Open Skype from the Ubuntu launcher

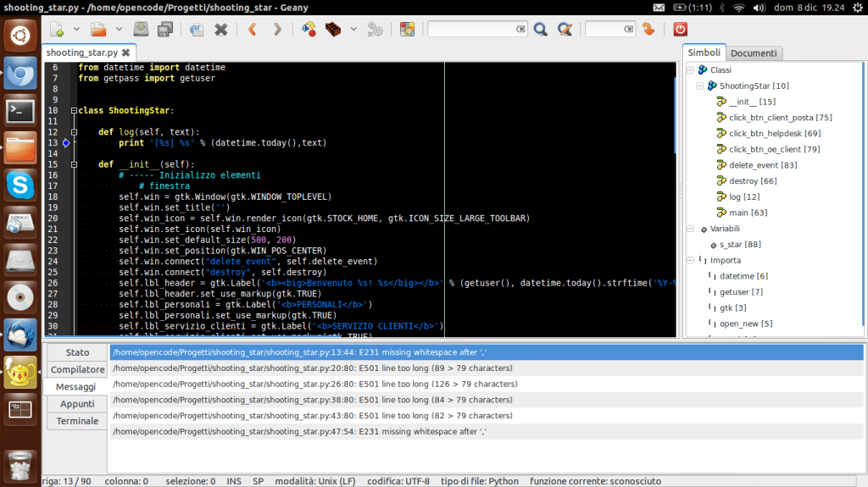pos(20,185)
